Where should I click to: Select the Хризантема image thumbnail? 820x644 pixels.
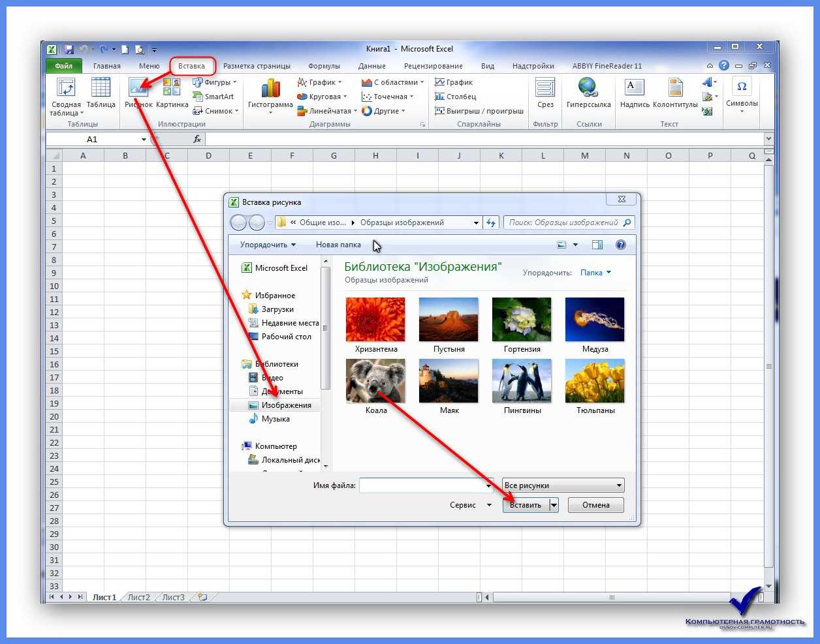tap(375, 319)
